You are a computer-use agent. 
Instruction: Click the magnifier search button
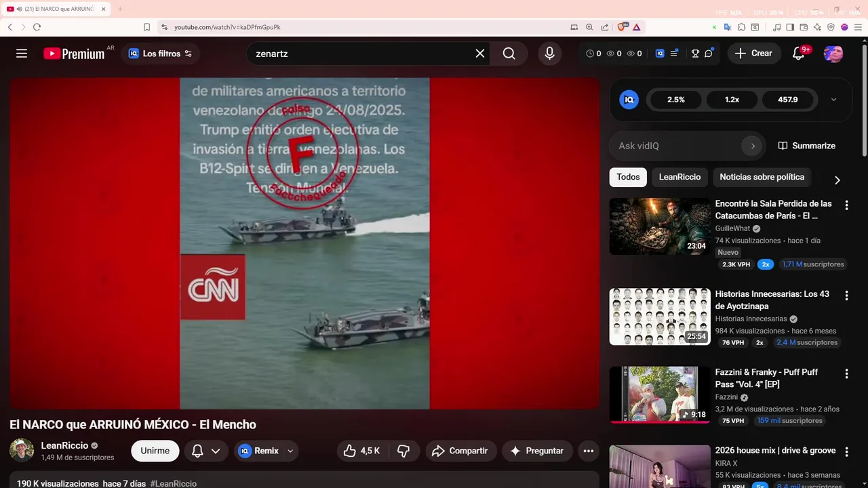(509, 54)
